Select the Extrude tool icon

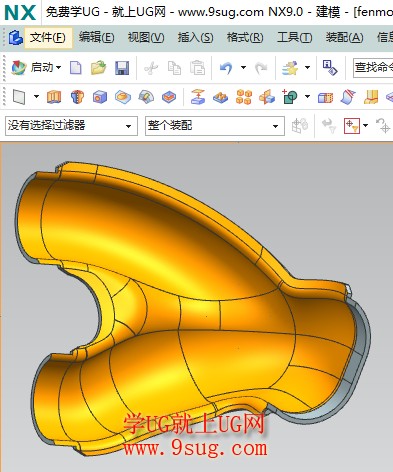click(x=54, y=97)
